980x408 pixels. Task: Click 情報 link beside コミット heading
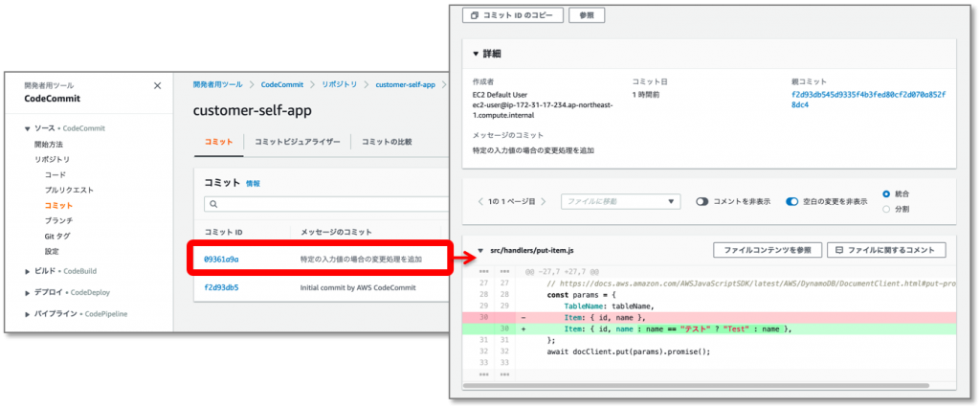(253, 184)
